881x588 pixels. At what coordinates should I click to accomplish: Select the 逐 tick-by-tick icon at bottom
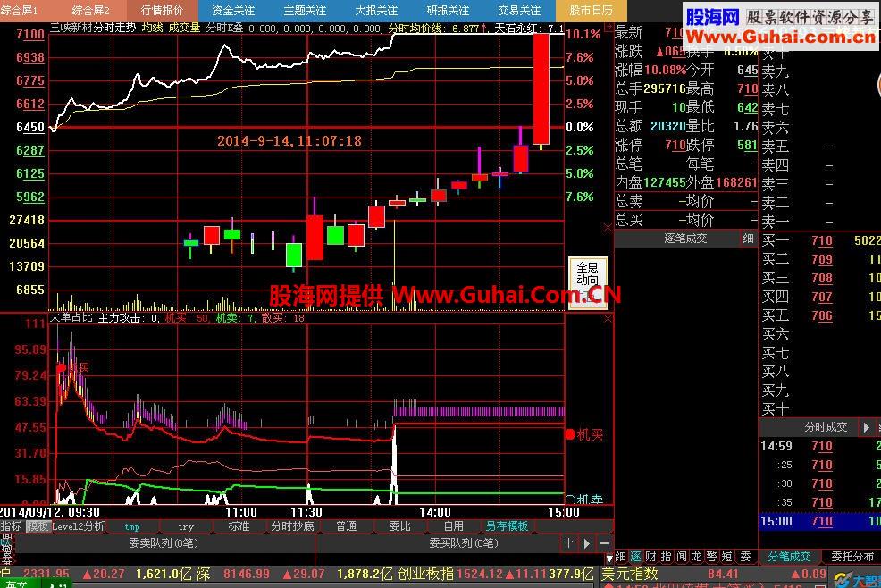tap(637, 556)
